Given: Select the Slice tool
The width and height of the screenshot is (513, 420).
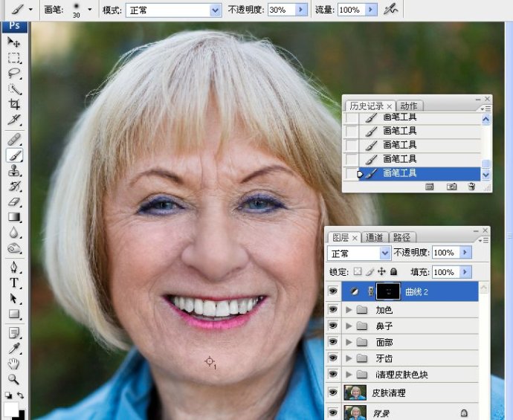Looking at the screenshot, I should click(x=13, y=120).
